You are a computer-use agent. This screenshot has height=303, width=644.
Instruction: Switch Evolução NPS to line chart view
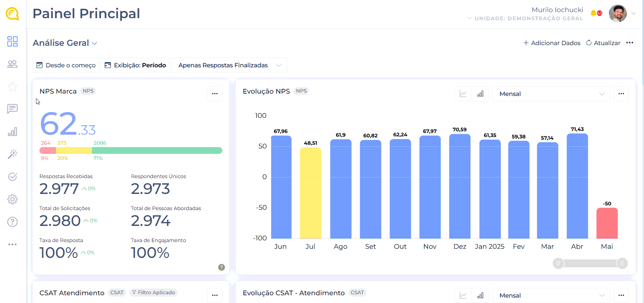(463, 94)
